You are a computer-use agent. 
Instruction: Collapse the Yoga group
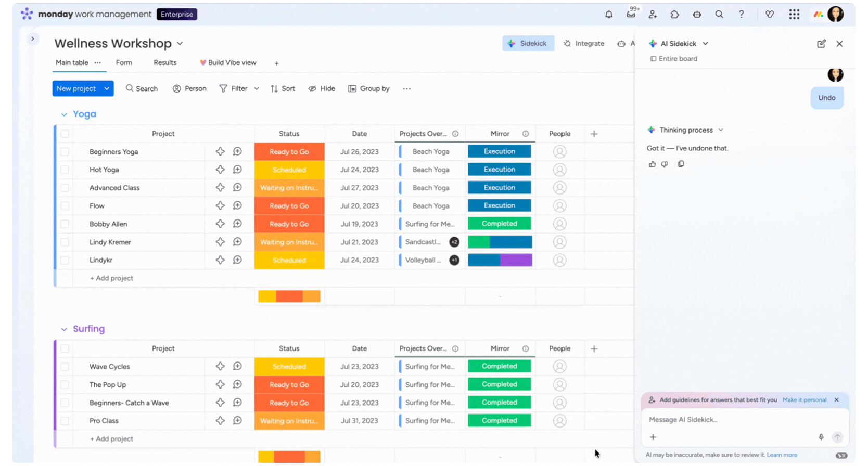click(x=64, y=114)
